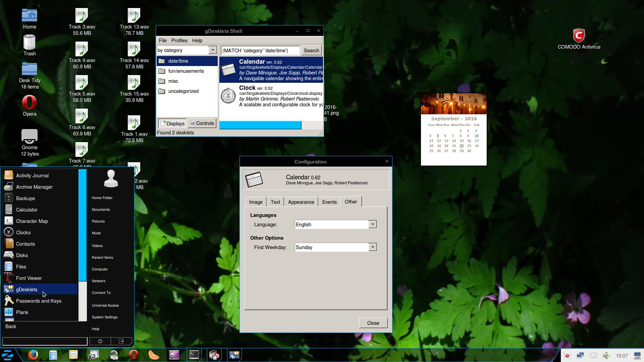Click the Zorin start menu logo
Image resolution: width=644 pixels, height=362 pixels.
click(x=8, y=355)
